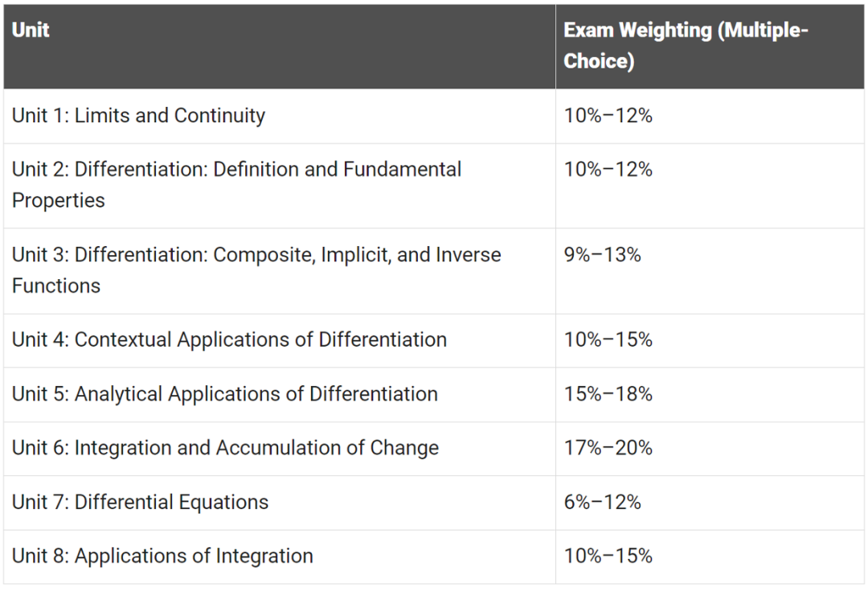Select the 'Unit 1: Limits and Continuity' cell
Image resolution: width=868 pixels, height=592 pixels.
tap(280, 116)
